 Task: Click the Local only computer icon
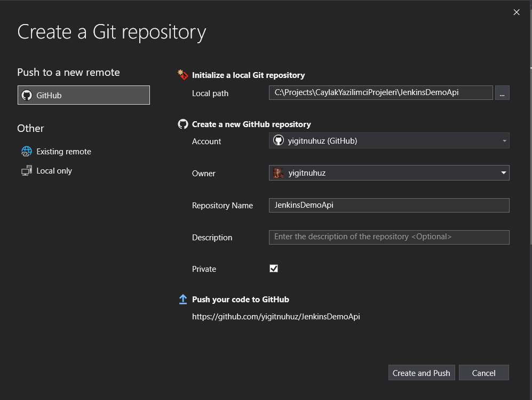pos(27,170)
